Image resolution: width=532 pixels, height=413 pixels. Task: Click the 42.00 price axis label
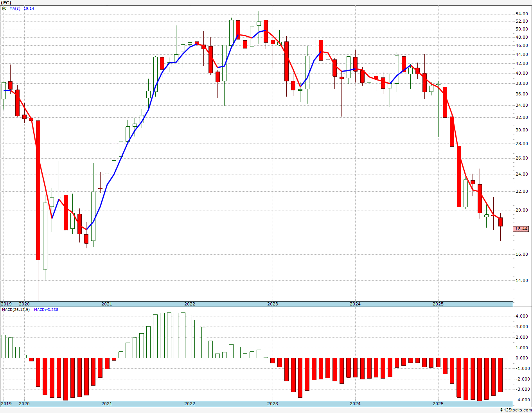[x=521, y=64]
